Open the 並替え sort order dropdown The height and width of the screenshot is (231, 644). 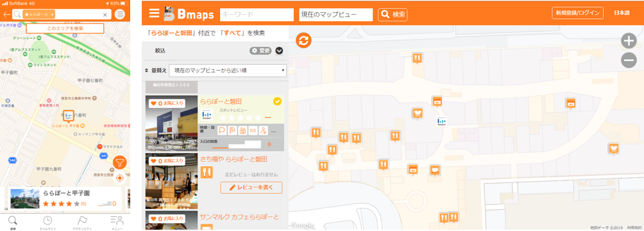(x=228, y=71)
